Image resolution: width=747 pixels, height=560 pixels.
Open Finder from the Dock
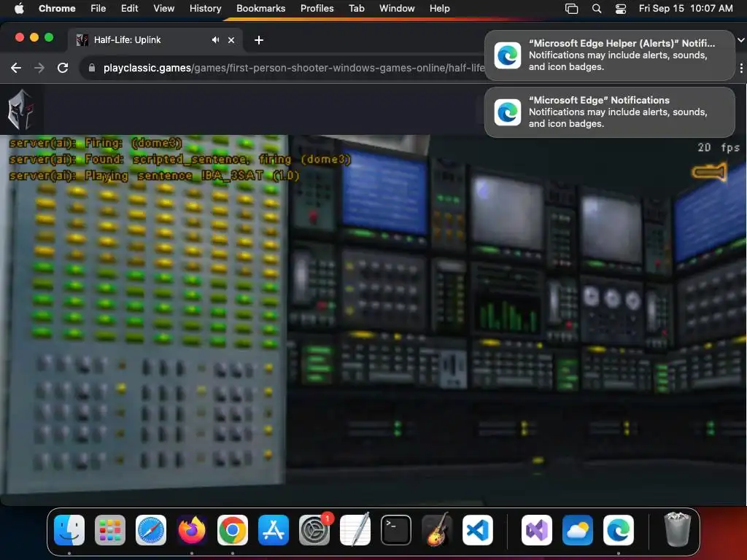69,529
